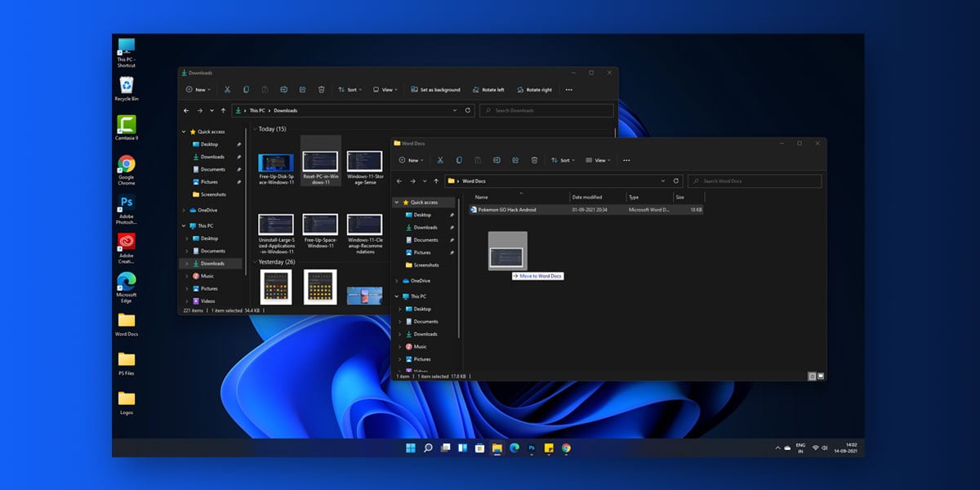Refresh the Word Docs address bar
This screenshot has width=980, height=490.
676,181
